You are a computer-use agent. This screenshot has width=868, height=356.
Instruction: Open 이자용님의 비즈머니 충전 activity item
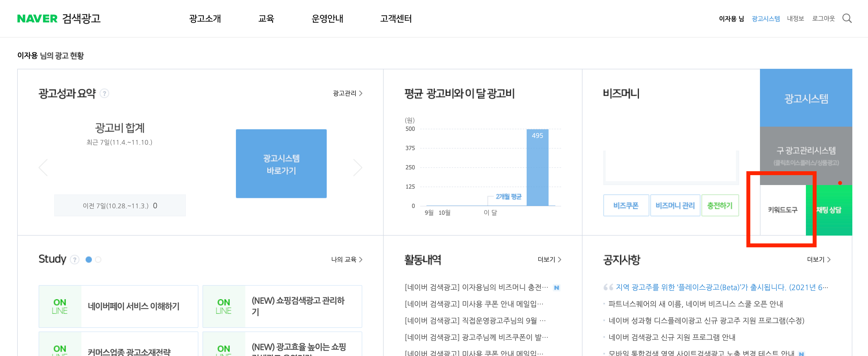click(477, 287)
